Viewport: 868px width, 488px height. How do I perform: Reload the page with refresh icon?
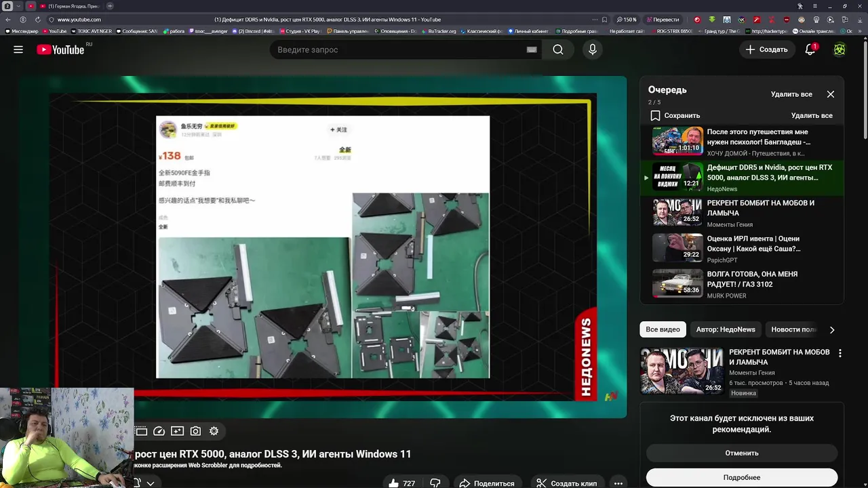pyautogui.click(x=37, y=20)
